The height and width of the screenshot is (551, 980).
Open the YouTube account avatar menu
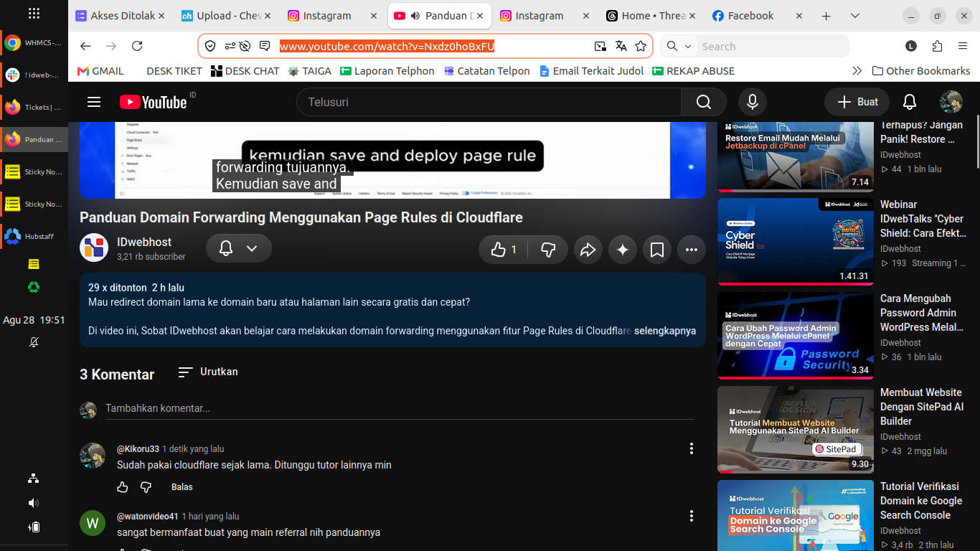click(951, 102)
